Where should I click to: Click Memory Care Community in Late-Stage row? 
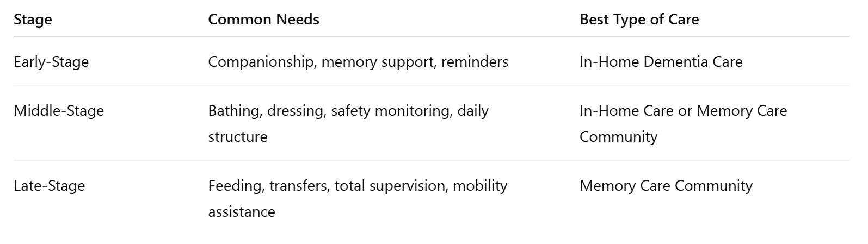666,186
